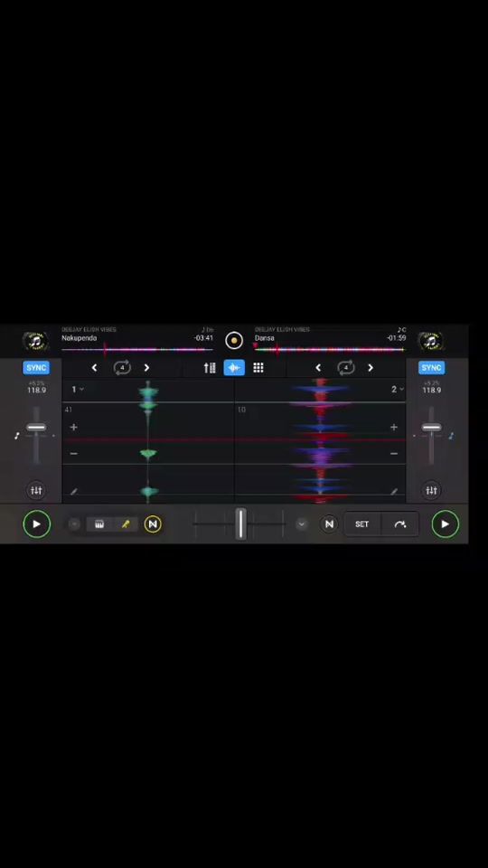
Task: Zoom out the left waveform with minus
Action: [x=73, y=453]
